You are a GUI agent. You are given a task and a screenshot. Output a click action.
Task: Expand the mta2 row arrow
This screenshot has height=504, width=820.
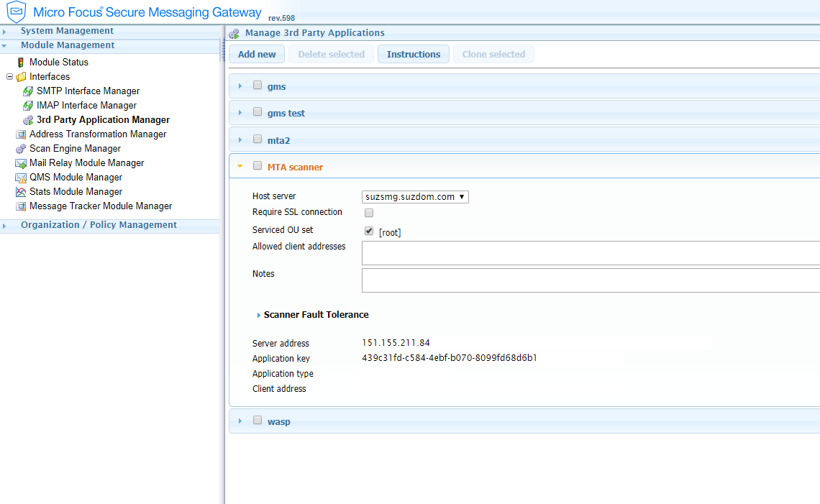(240, 139)
